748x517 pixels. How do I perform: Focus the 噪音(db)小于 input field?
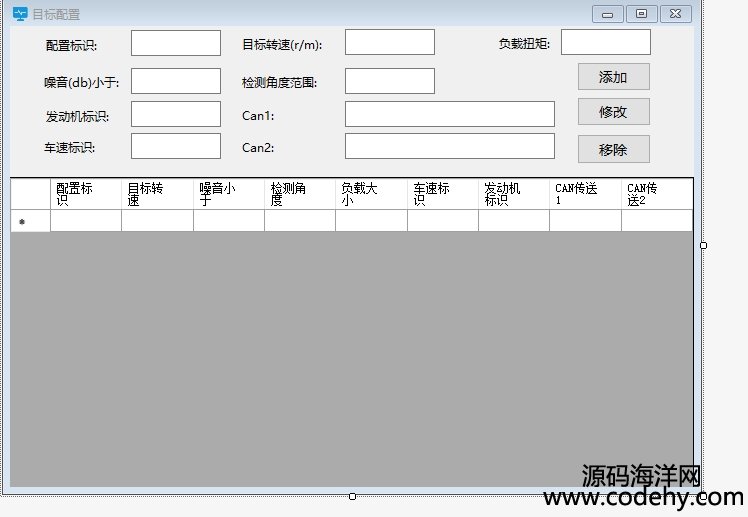pyautogui.click(x=176, y=81)
